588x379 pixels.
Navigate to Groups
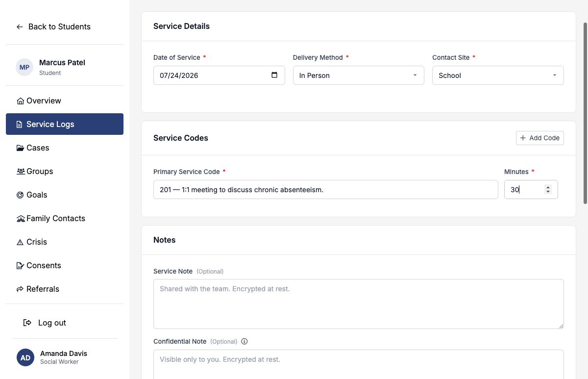click(x=65, y=171)
